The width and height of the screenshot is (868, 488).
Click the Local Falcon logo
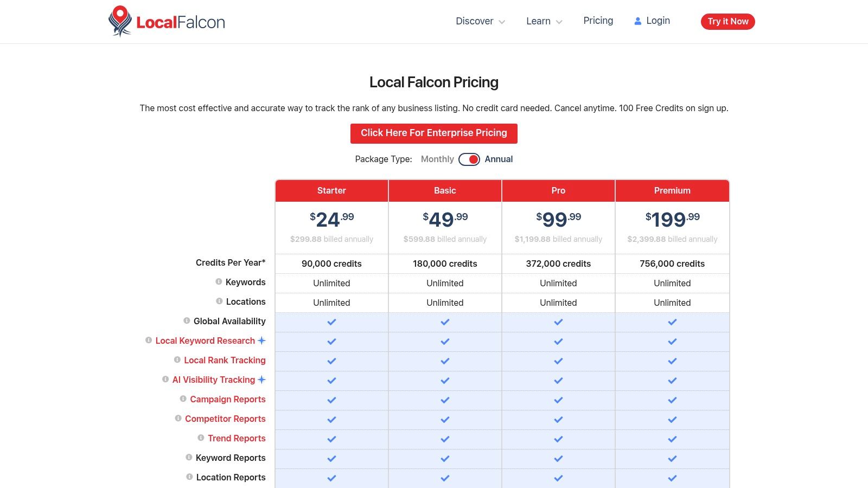(x=166, y=21)
